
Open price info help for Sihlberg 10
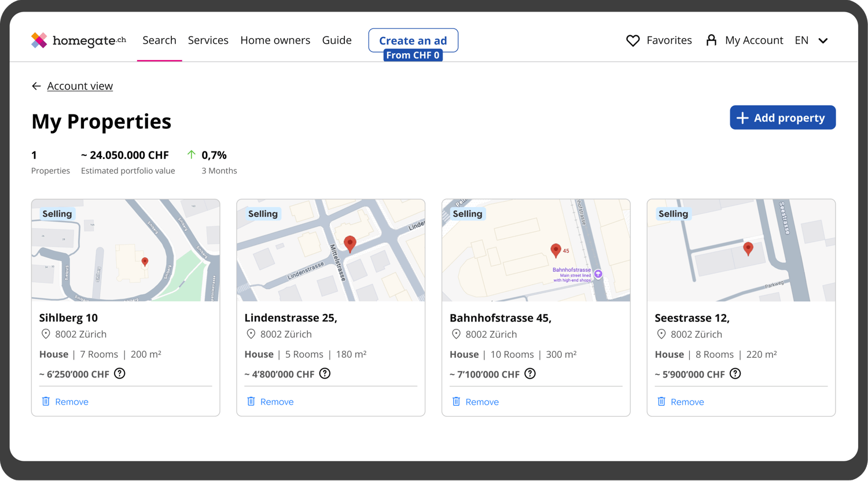point(120,373)
